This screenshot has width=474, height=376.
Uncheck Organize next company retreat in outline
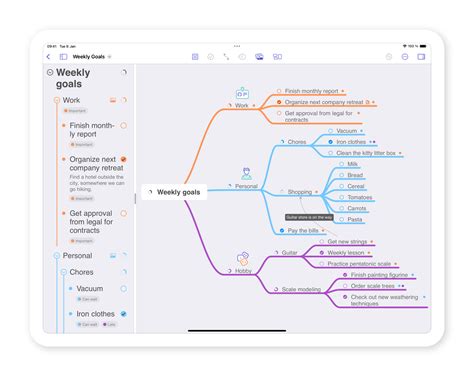124,159
